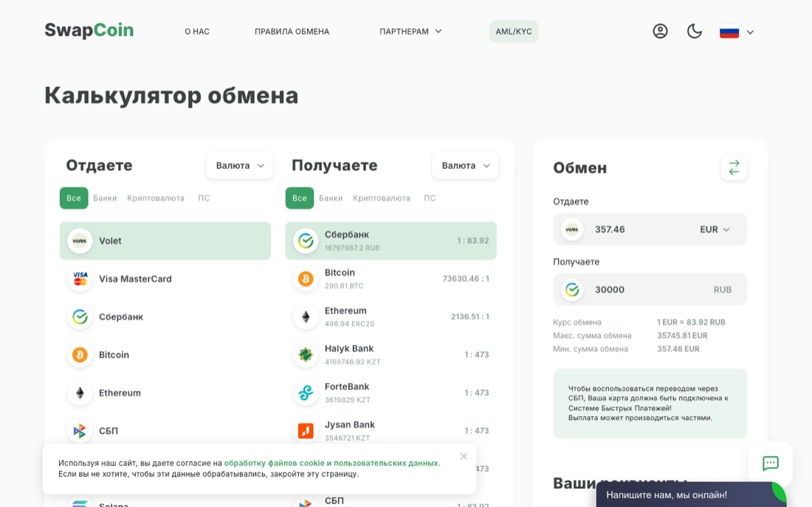Select Банки tab in Отдаете column
This screenshot has height=507, width=812.
tap(105, 198)
